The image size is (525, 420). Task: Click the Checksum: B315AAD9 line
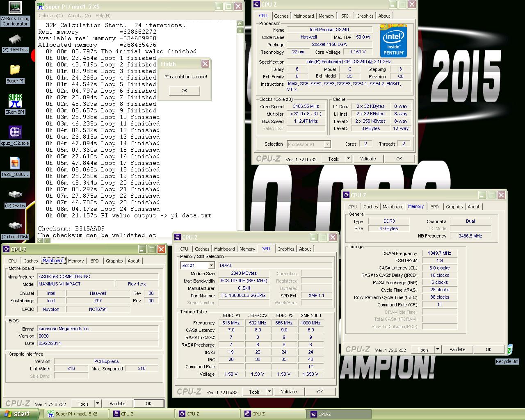[x=71, y=228]
